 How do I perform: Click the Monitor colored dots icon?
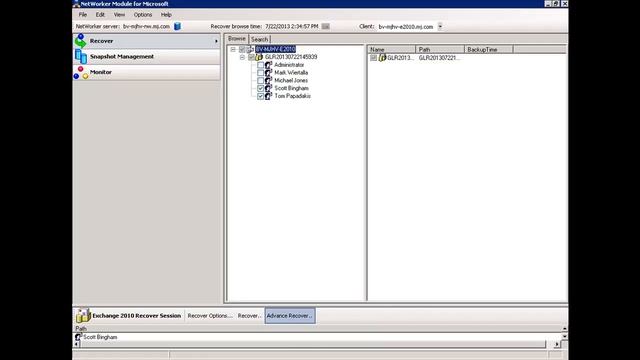81,72
